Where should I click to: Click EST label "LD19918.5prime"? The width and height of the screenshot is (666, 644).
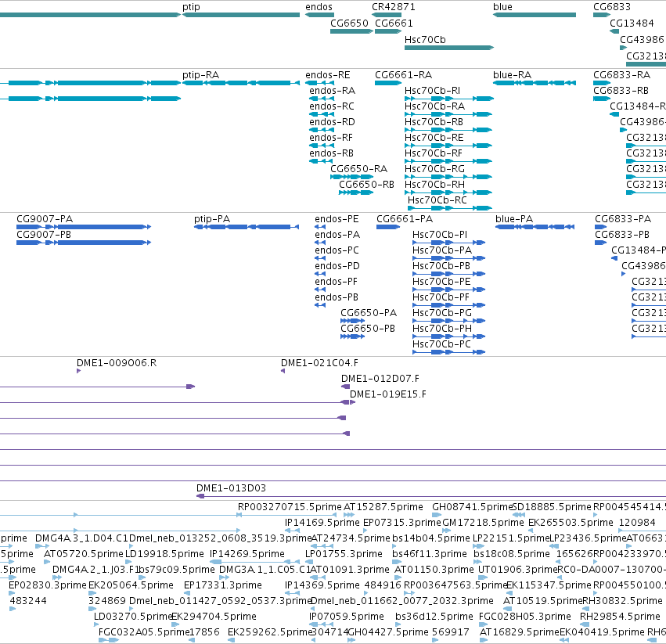pyautogui.click(x=164, y=554)
